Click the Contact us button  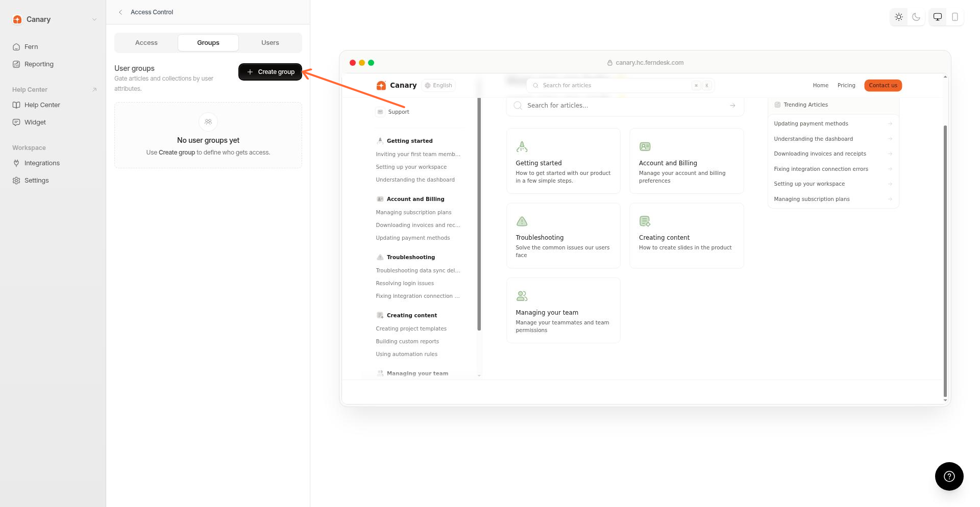[883, 86]
